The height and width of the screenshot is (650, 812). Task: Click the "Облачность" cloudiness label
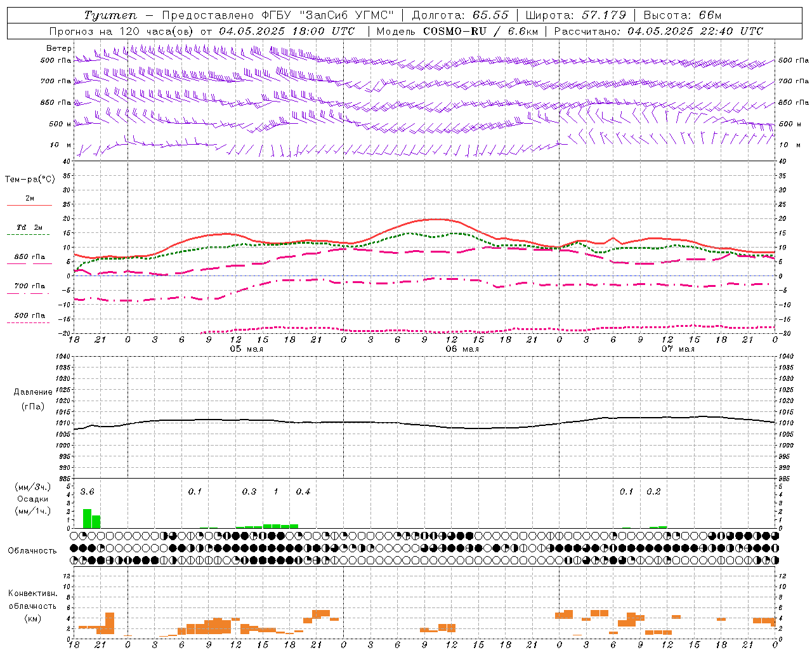[x=32, y=550]
